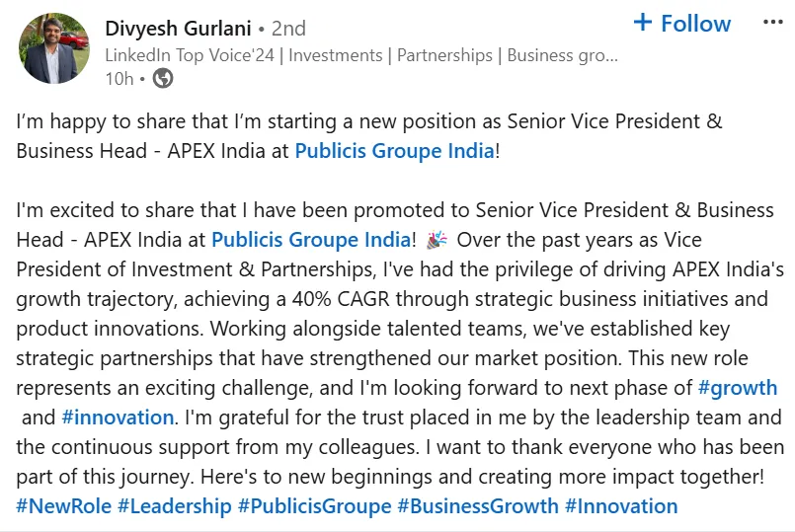This screenshot has height=532, width=795.
Task: Click the "I'm happy to share" opening sentence
Action: point(257,122)
